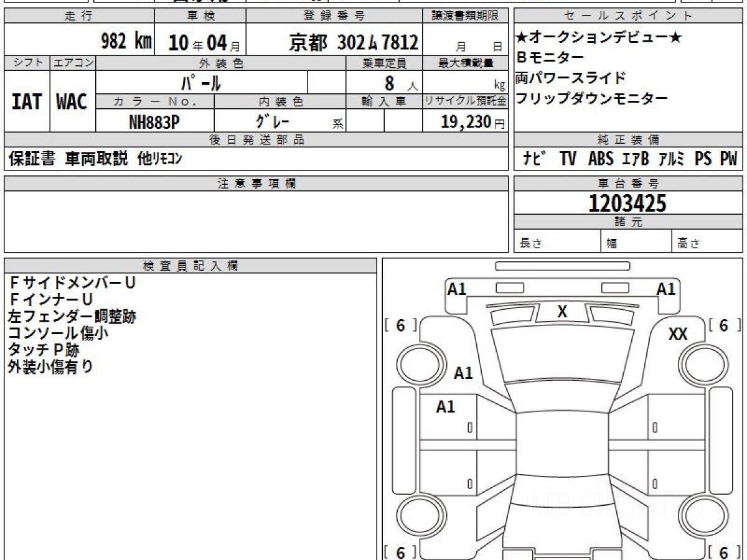The height and width of the screenshot is (560, 747).
Task: Click the X mark on the hood diagram
Action: [562, 312]
